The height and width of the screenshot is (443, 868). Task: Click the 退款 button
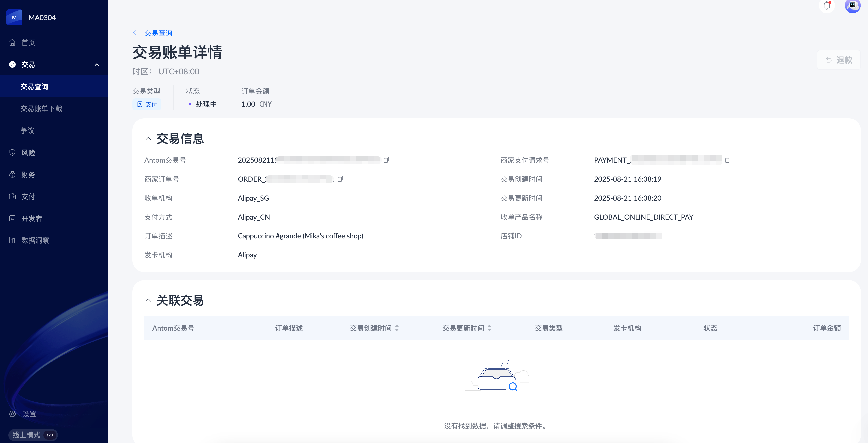point(839,60)
